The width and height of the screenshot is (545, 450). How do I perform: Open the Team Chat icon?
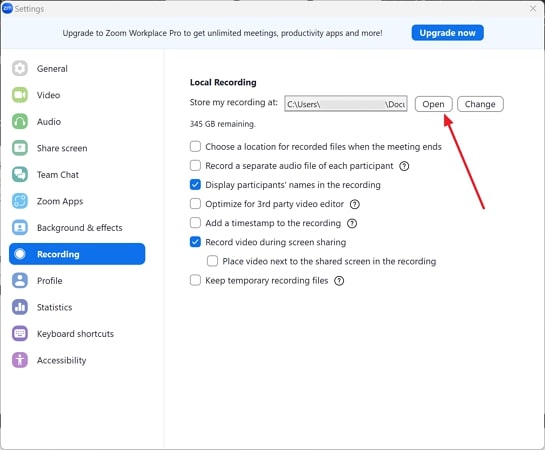[x=20, y=174]
